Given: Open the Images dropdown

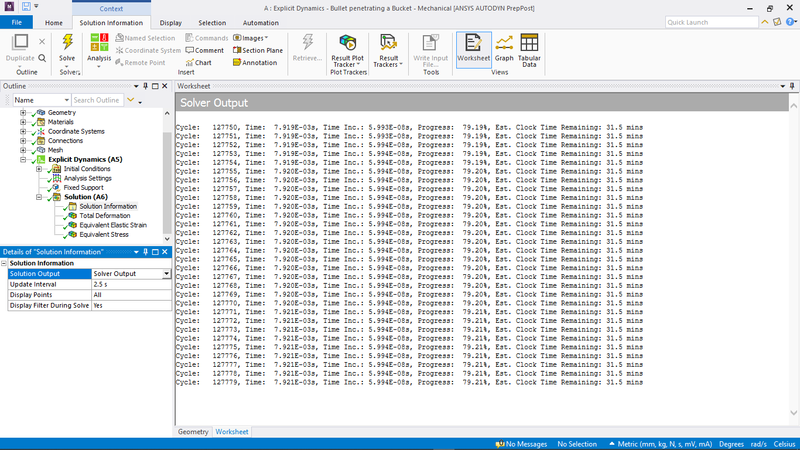Looking at the screenshot, I should click(x=251, y=38).
